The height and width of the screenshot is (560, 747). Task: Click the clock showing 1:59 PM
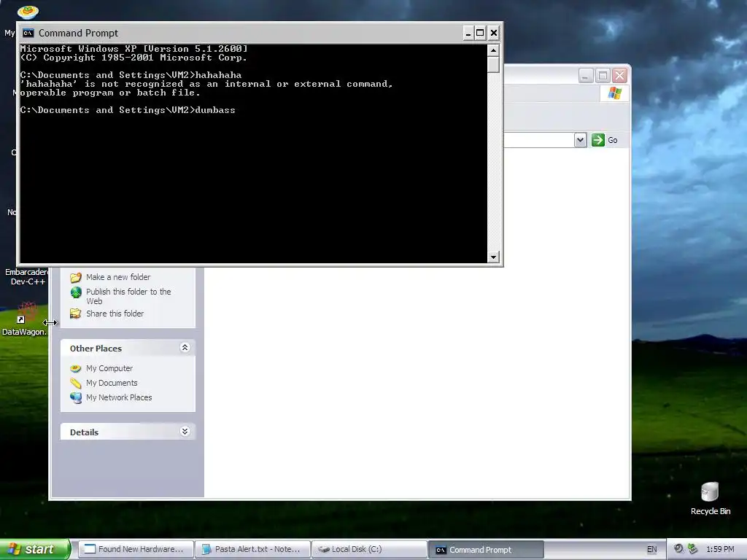(720, 549)
